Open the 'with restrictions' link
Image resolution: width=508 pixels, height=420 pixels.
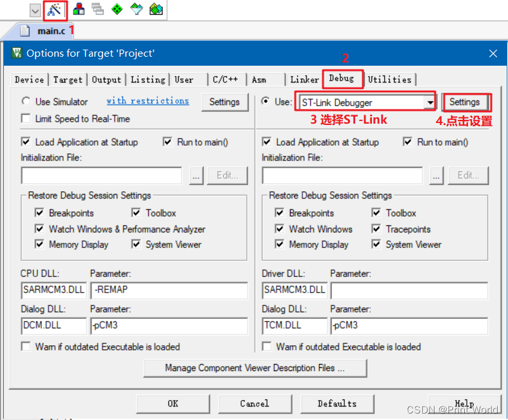[148, 100]
